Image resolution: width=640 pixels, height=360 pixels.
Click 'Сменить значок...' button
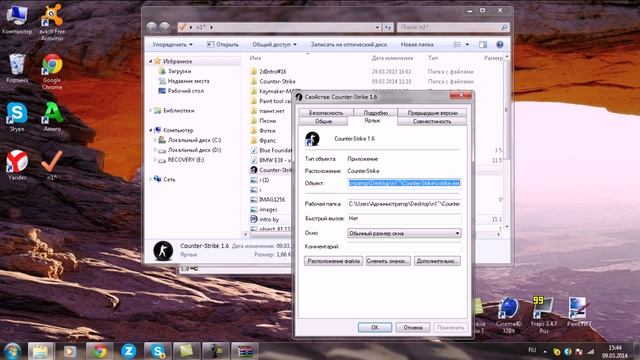click(388, 261)
